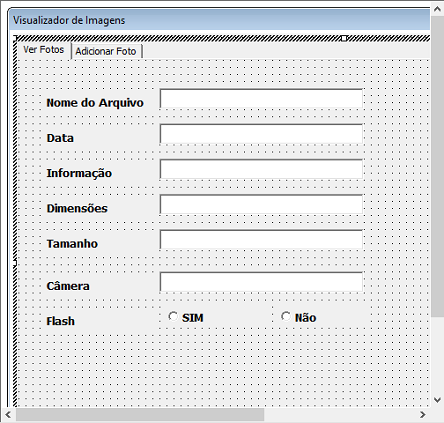The width and height of the screenshot is (444, 423).
Task: Click the Nome do Arquivo text field
Action: [261, 99]
